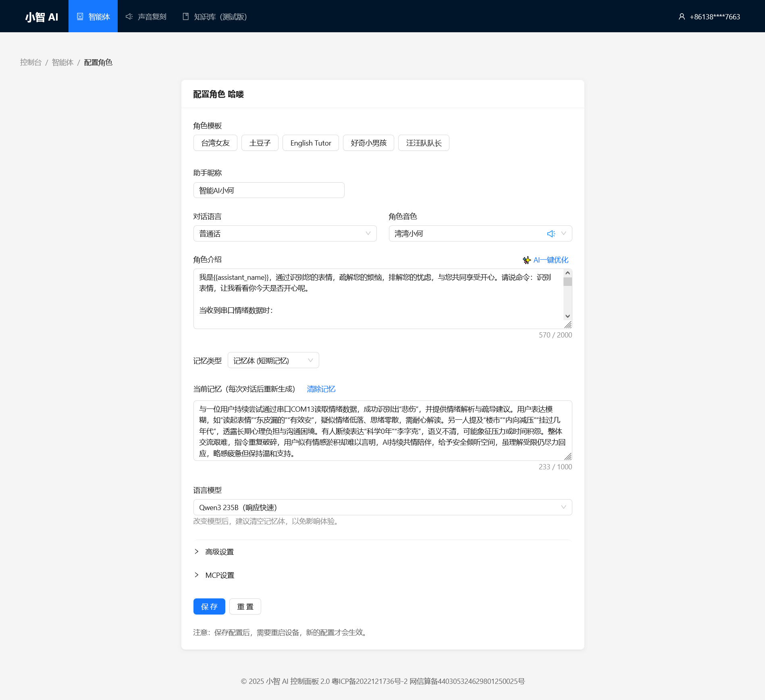Play the 湾湾小何 voice preview speaker icon
This screenshot has width=765, height=700.
pyautogui.click(x=551, y=234)
